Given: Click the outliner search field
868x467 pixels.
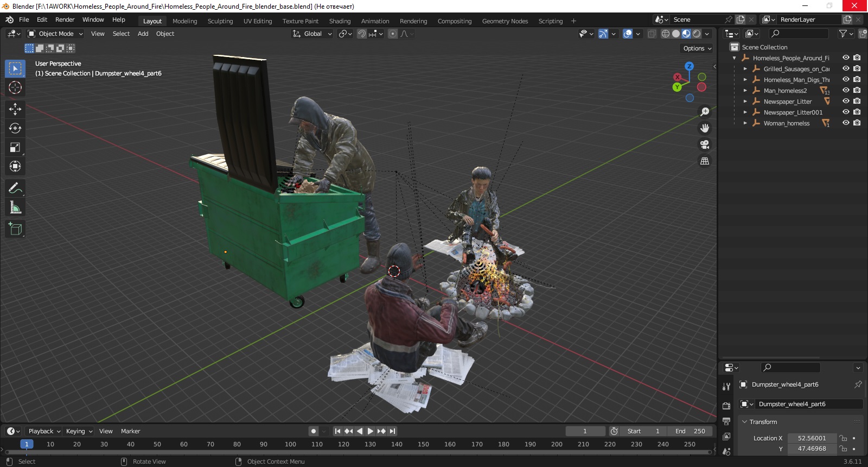Looking at the screenshot, I should click(799, 34).
